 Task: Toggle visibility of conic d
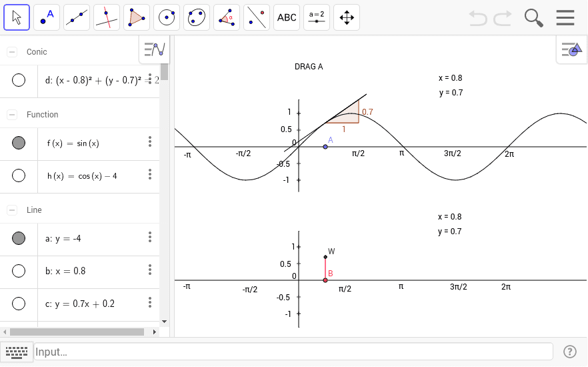tap(19, 80)
